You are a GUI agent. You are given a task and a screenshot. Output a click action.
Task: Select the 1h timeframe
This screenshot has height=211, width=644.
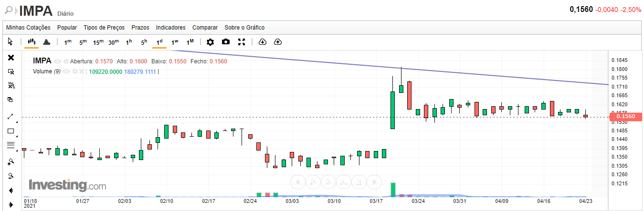coord(129,42)
